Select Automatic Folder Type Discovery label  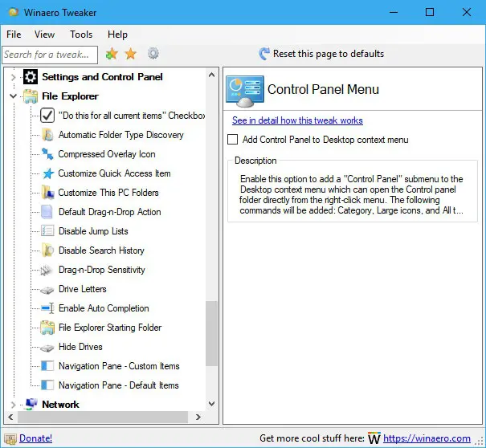point(120,135)
